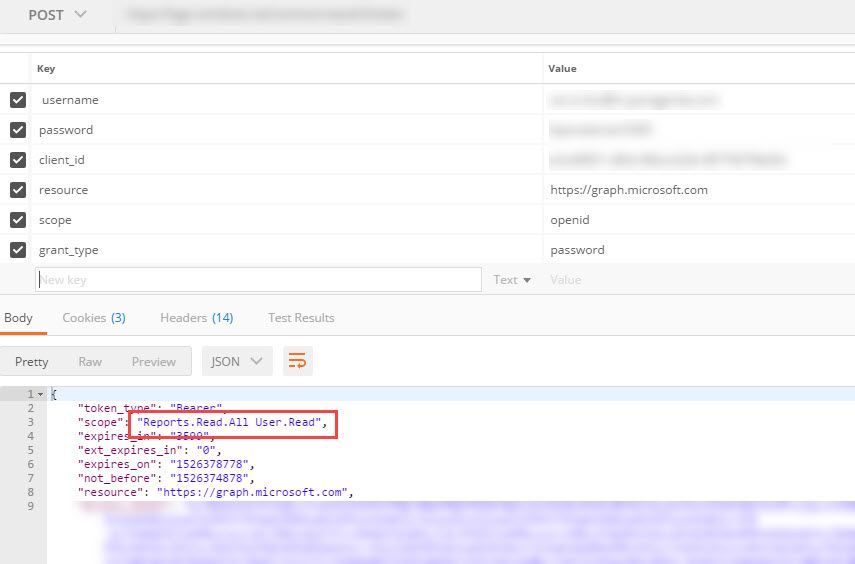Uncheck the username parameter checkbox
The height and width of the screenshot is (564, 855).
click(18, 100)
